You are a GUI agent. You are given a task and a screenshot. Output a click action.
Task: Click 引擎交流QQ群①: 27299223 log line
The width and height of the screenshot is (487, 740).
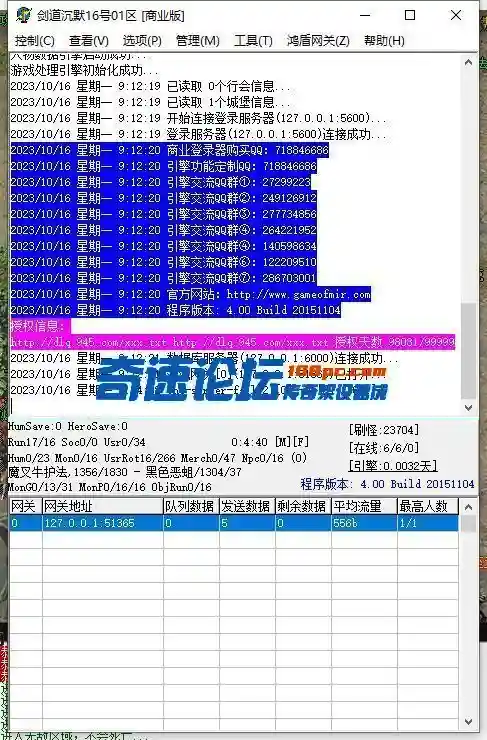click(x=161, y=182)
